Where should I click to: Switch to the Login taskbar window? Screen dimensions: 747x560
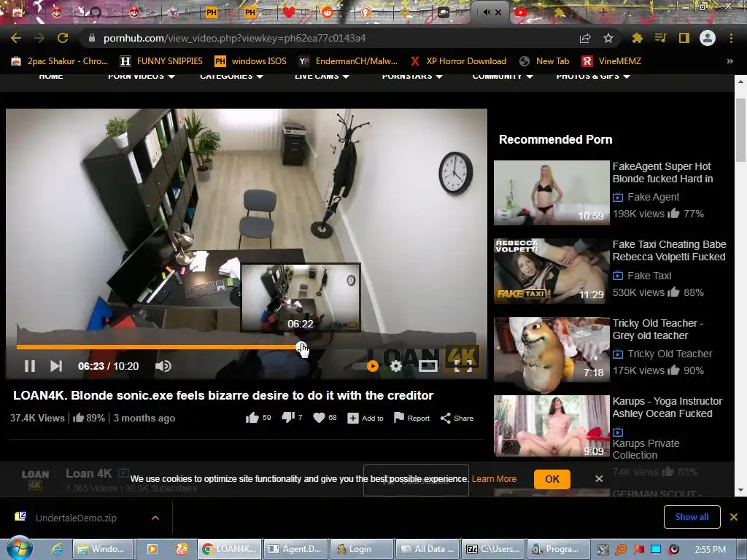pos(361,549)
